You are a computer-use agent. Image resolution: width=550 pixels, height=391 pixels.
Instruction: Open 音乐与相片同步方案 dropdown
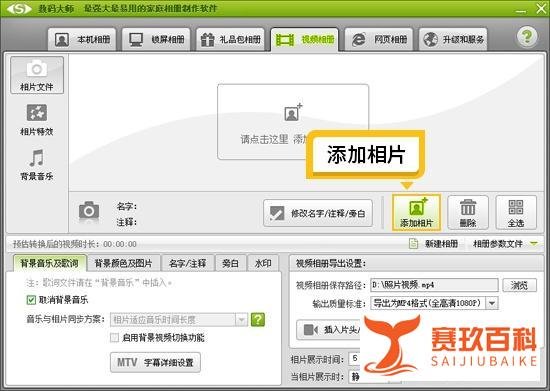(179, 319)
